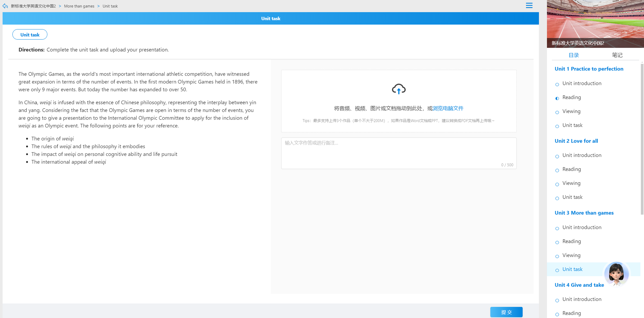Viewport: 644px width, 318px height.
Task: Click the back arrow icon in breadcrumb
Action: pos(5,6)
